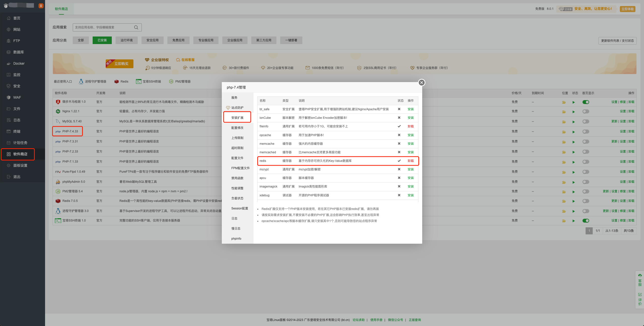Click the 客服 customer service floating icon
The width and height of the screenshot is (644, 326).
pyautogui.click(x=640, y=280)
